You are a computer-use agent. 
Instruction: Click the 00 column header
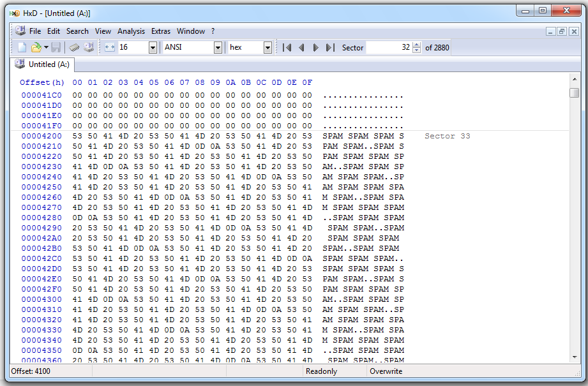[77, 82]
